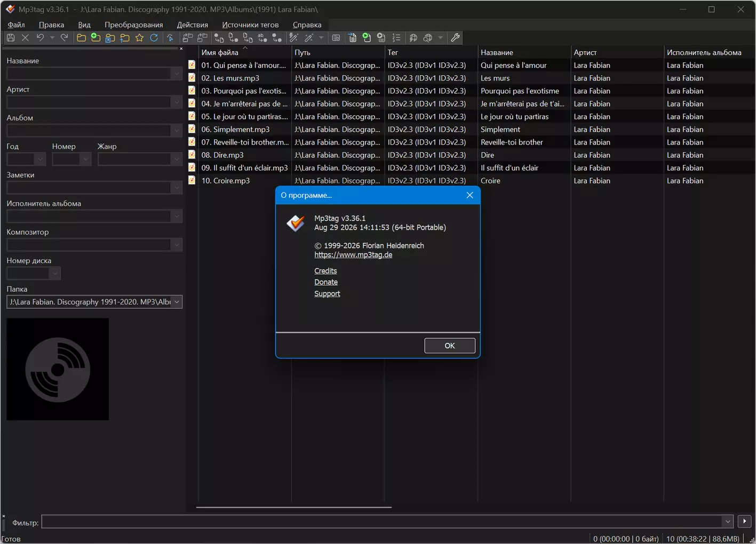Viewport: 756px width, 544px height.
Task: Open the Вид menu
Action: click(84, 25)
